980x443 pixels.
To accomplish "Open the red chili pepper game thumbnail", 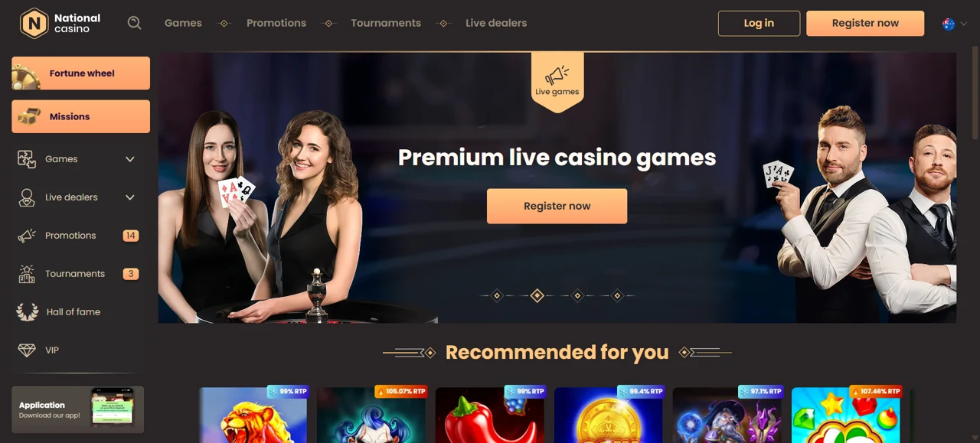I will 490,415.
